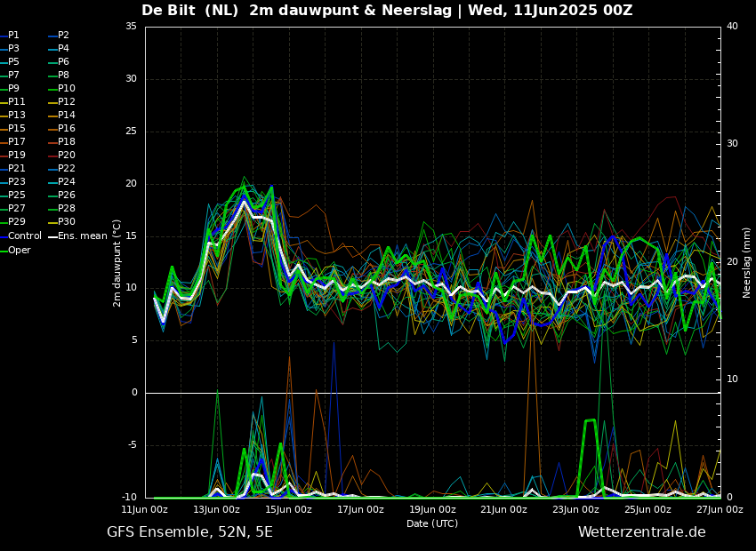Click the Date (UTC) axis label

(432, 523)
